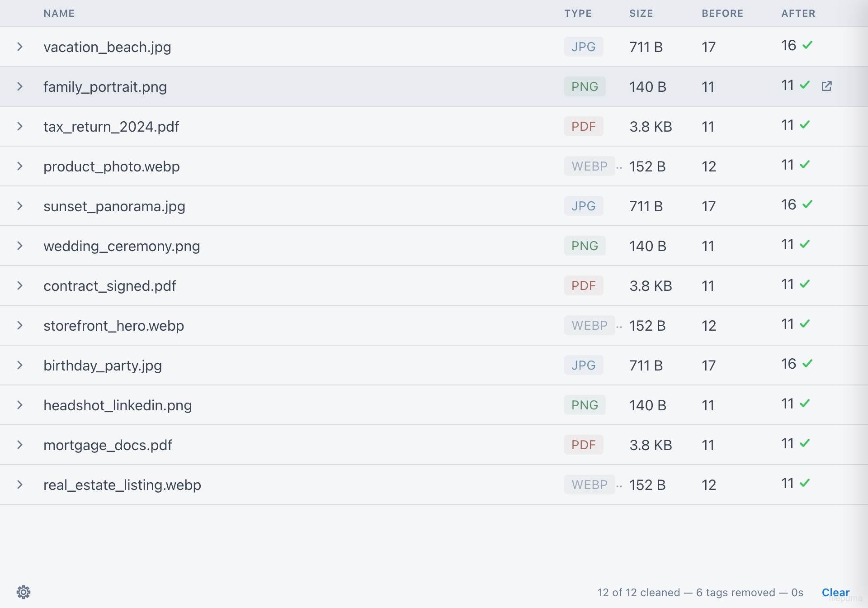Expand real_estate_listing.webp row chevron
Viewport: 868px width, 608px height.
pos(20,484)
